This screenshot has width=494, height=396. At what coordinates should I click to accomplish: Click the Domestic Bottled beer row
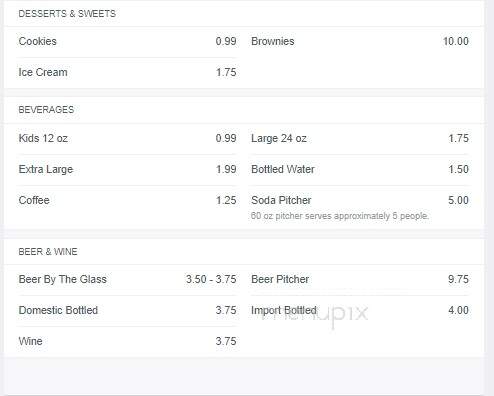coord(127,310)
